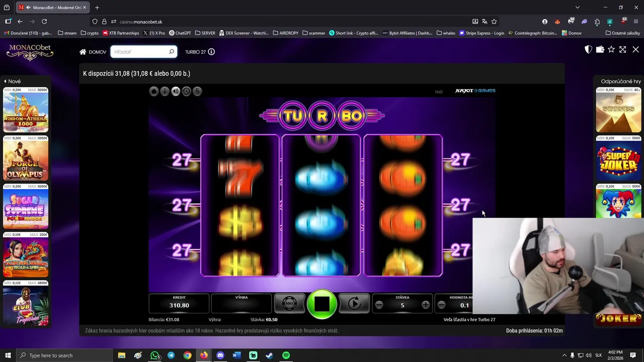
Task: Open Ostatné záložky bookmarks folder
Action: pyautogui.click(x=623, y=33)
